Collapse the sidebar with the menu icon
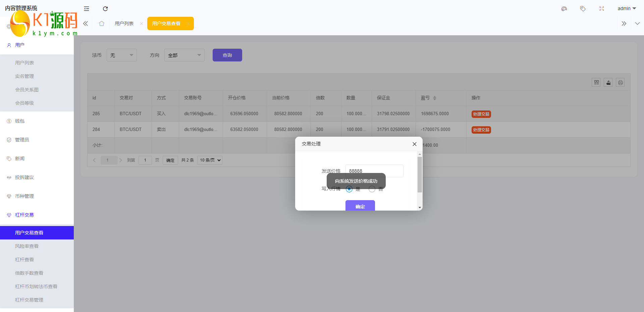This screenshot has width=644, height=312. pyautogui.click(x=87, y=9)
